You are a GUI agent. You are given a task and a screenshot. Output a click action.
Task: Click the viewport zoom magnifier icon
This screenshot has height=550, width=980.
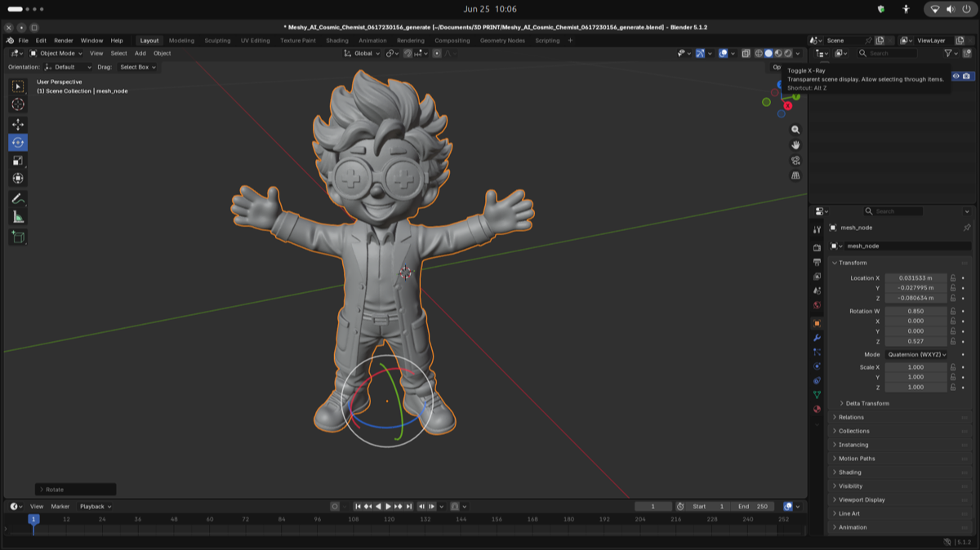click(x=795, y=130)
